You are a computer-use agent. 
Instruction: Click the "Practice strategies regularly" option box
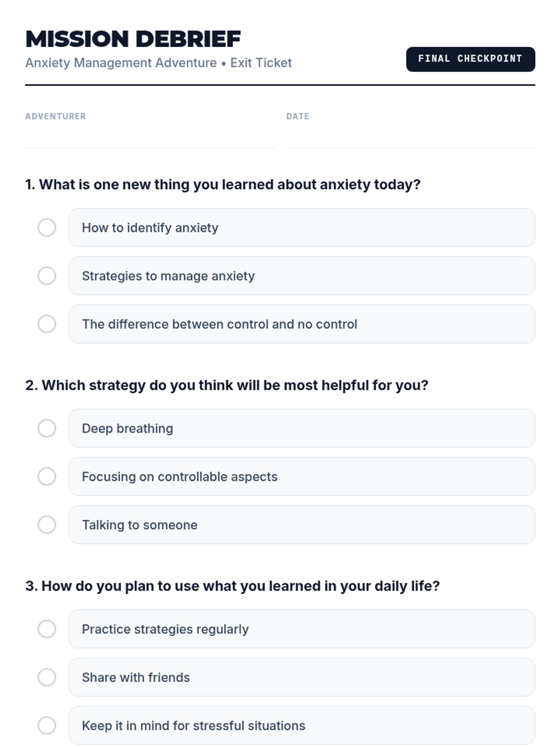[301, 629]
